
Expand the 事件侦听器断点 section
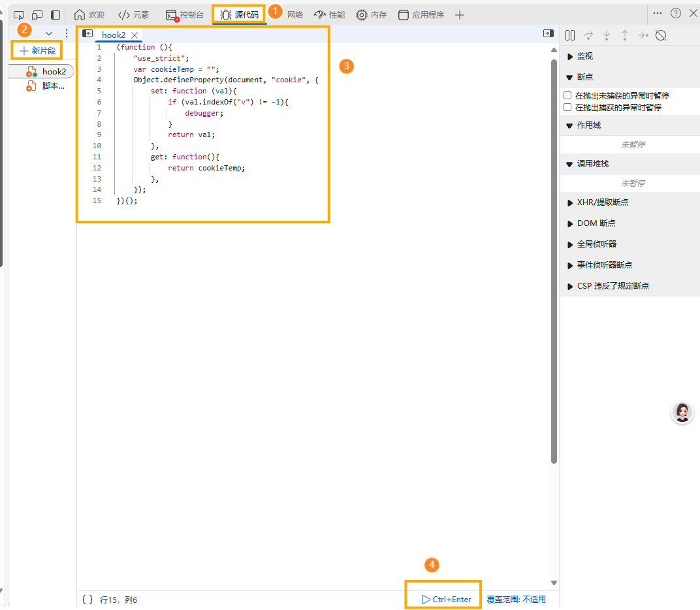pos(629,265)
